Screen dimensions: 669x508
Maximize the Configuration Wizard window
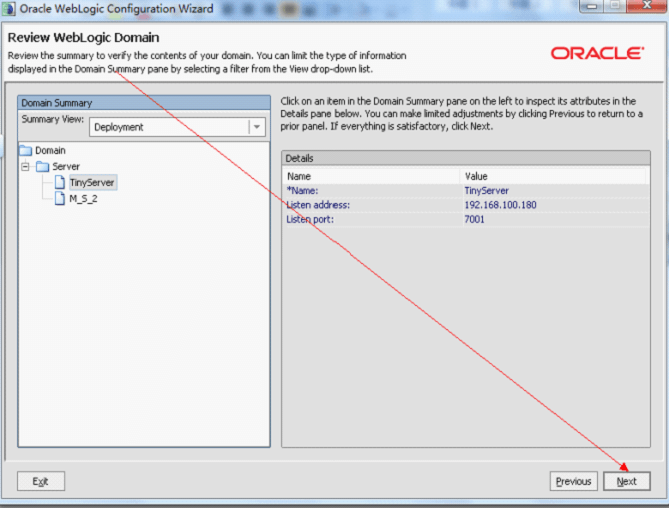615,6
